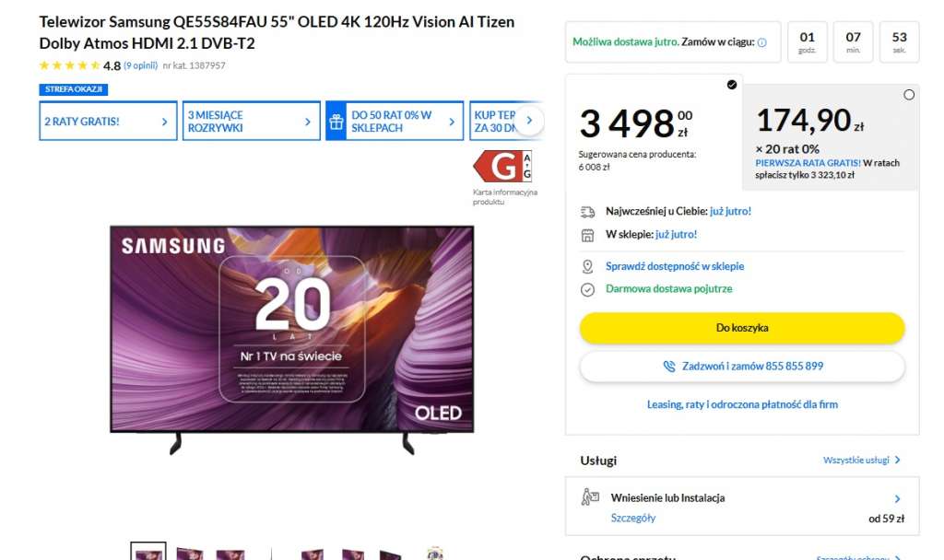944x560 pixels.
Task: Add the TV to cart with Do koszyka
Action: coord(740,328)
